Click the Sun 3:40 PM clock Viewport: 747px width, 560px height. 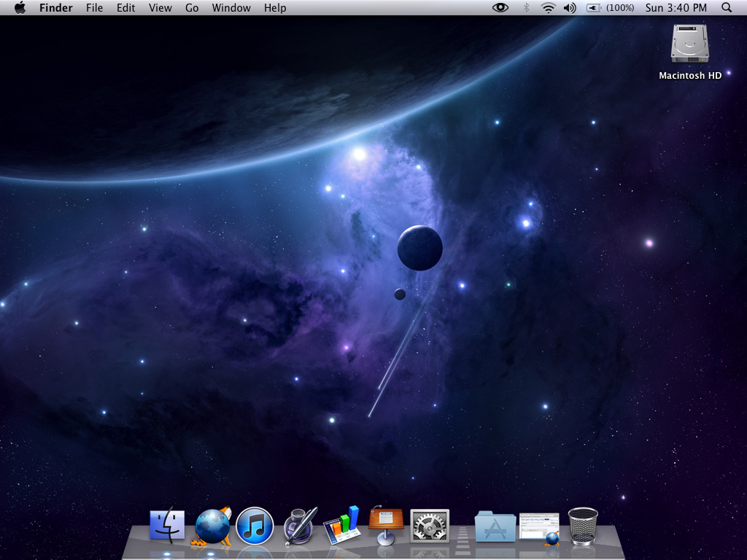[x=676, y=7]
